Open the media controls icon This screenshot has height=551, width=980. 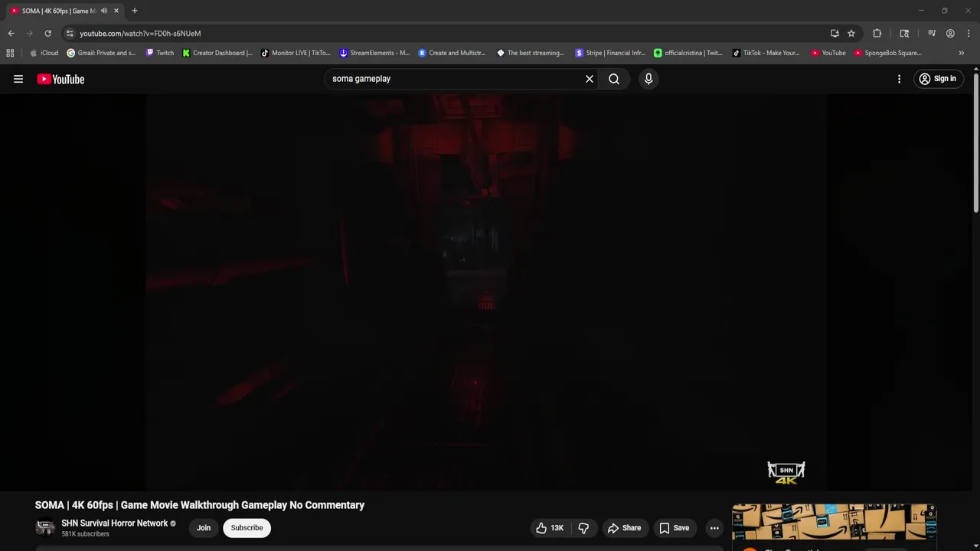pos(932,34)
